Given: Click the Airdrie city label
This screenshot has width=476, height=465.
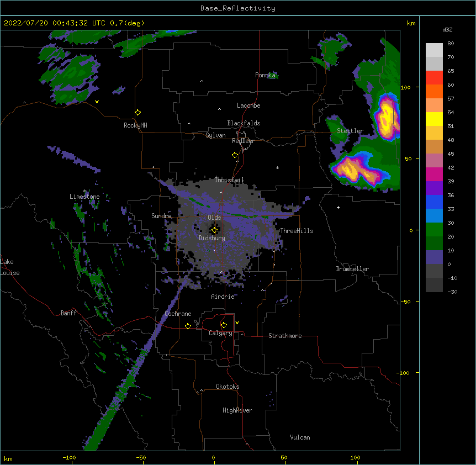Looking at the screenshot, I should [x=223, y=297].
